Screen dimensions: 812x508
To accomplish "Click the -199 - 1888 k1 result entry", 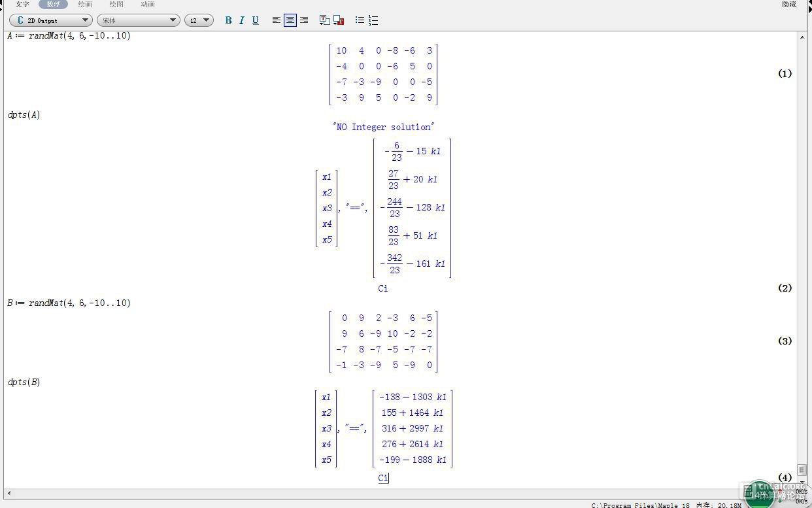I will pos(413,460).
